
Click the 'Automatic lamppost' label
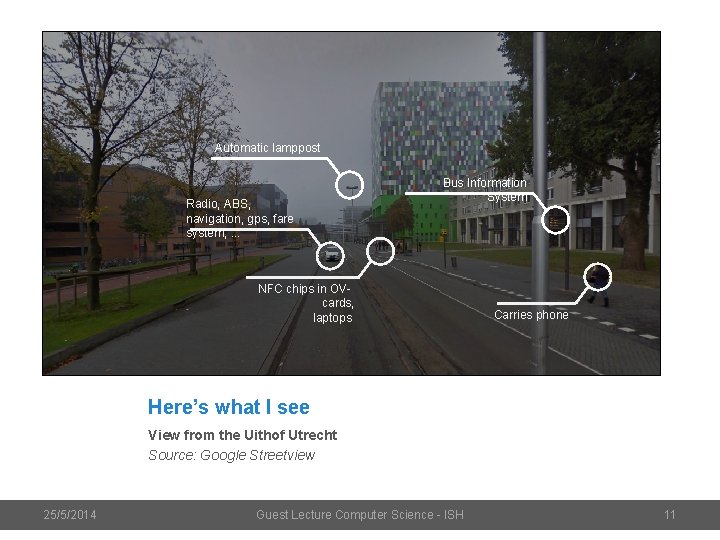point(267,148)
